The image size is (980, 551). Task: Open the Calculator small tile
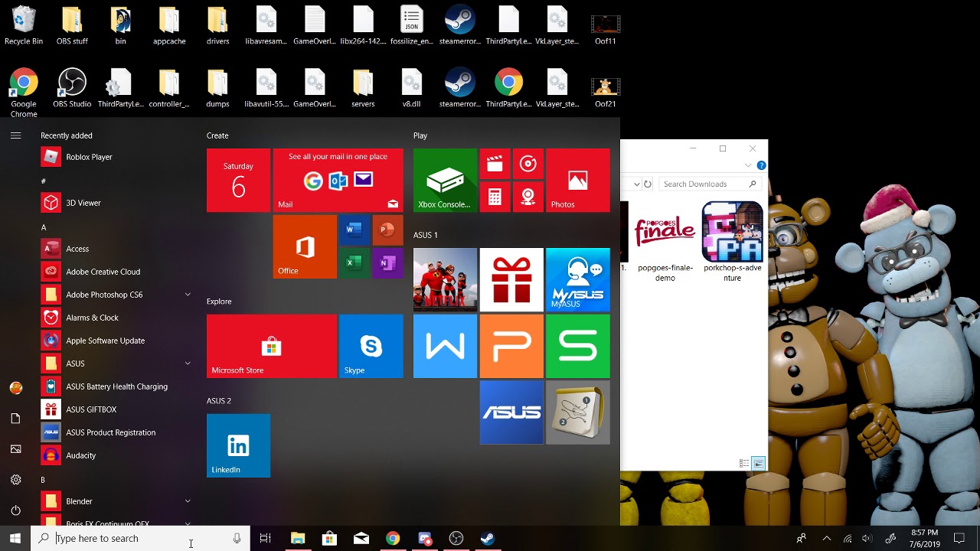[495, 197]
